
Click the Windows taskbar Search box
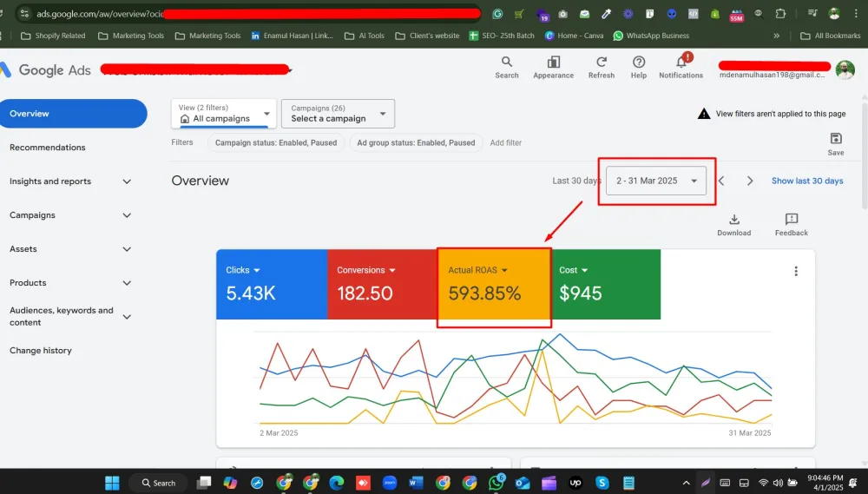coord(158,483)
